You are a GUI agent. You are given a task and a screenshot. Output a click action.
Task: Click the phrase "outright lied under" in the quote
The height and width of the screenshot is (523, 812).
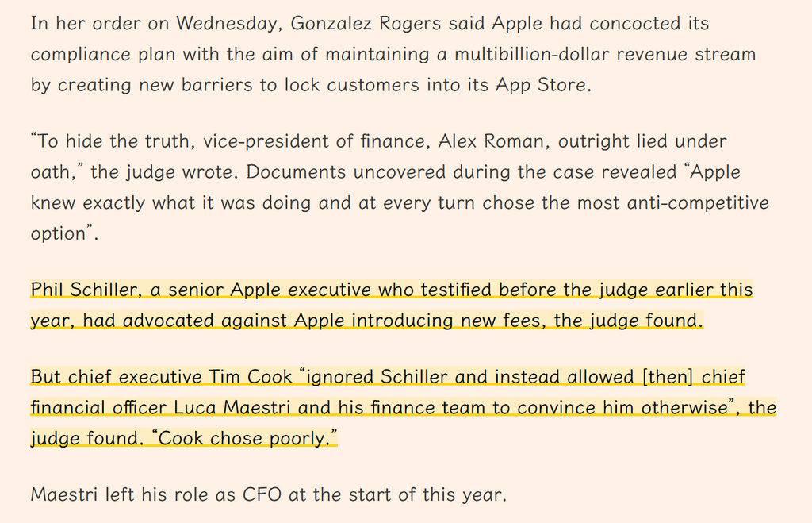[x=642, y=141]
